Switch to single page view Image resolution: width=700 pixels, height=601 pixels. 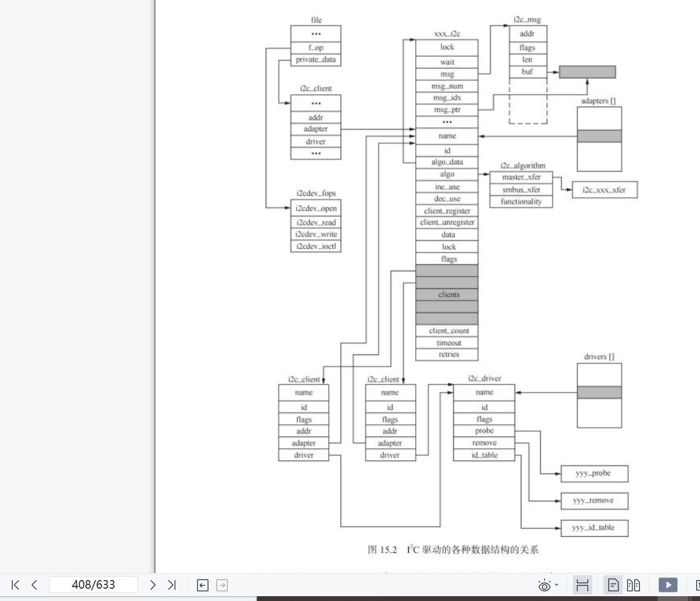613,585
